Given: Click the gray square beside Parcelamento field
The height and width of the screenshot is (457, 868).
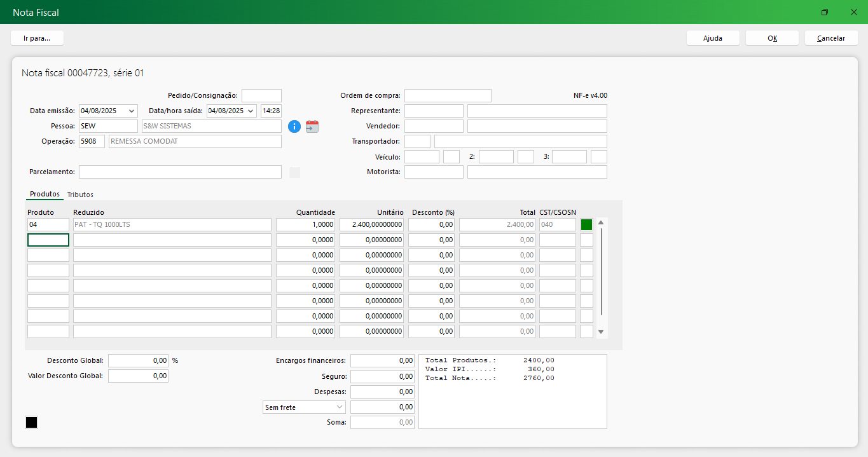Looking at the screenshot, I should [x=294, y=172].
